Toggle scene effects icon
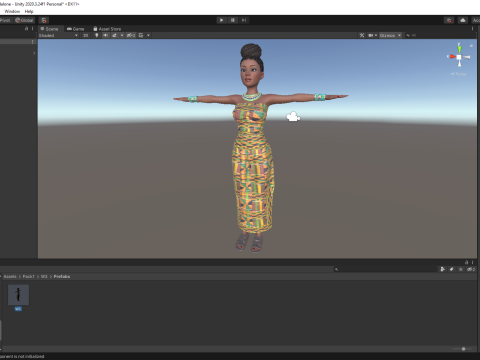This screenshot has height=360, width=480. (x=115, y=35)
